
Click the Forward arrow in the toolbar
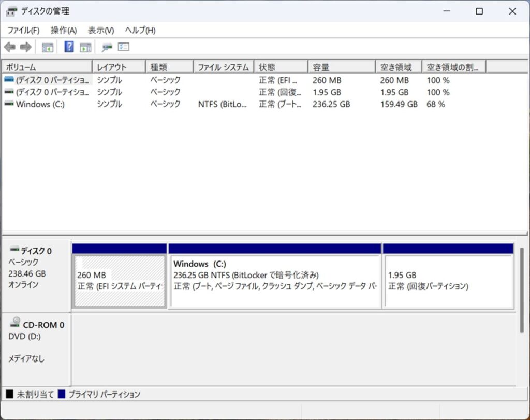click(x=25, y=47)
